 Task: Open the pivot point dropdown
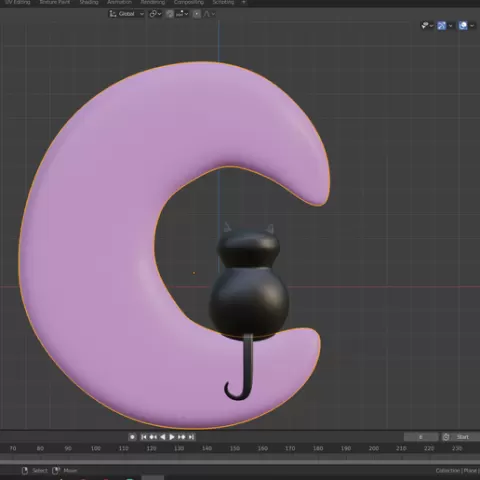coord(155,14)
